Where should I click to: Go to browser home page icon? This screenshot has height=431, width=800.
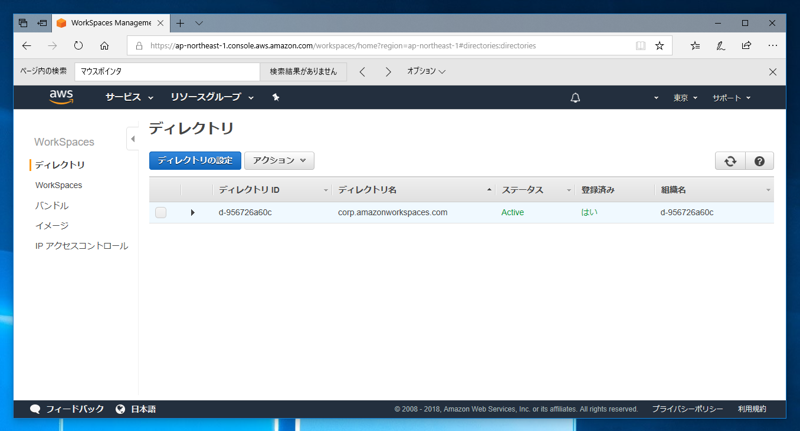coord(104,46)
